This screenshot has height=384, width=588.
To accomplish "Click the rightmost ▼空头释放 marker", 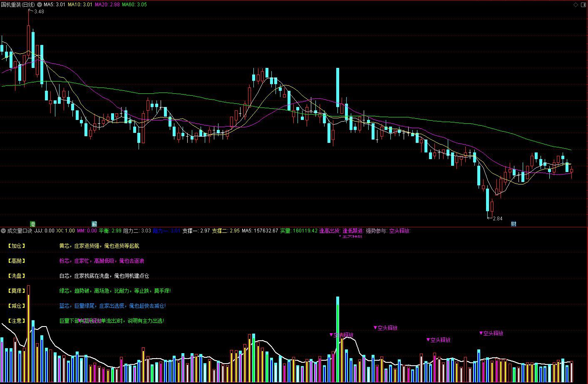I will pyautogui.click(x=491, y=333).
